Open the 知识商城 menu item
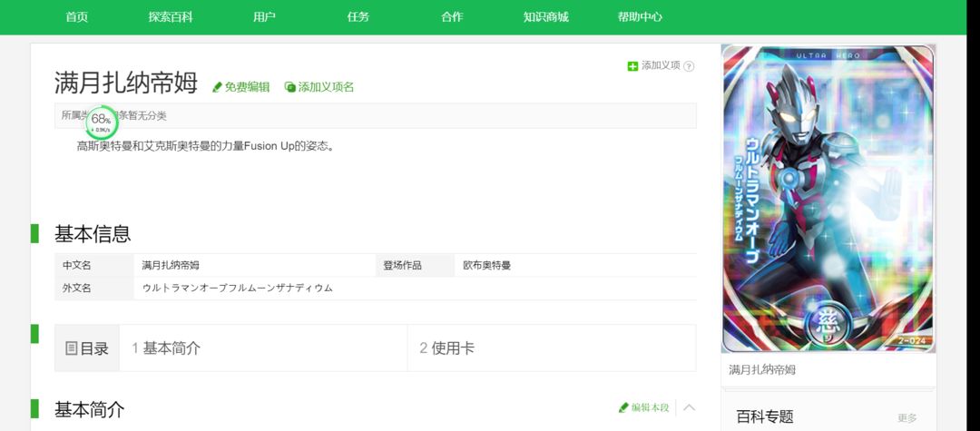Image resolution: width=980 pixels, height=431 pixels. [x=545, y=17]
